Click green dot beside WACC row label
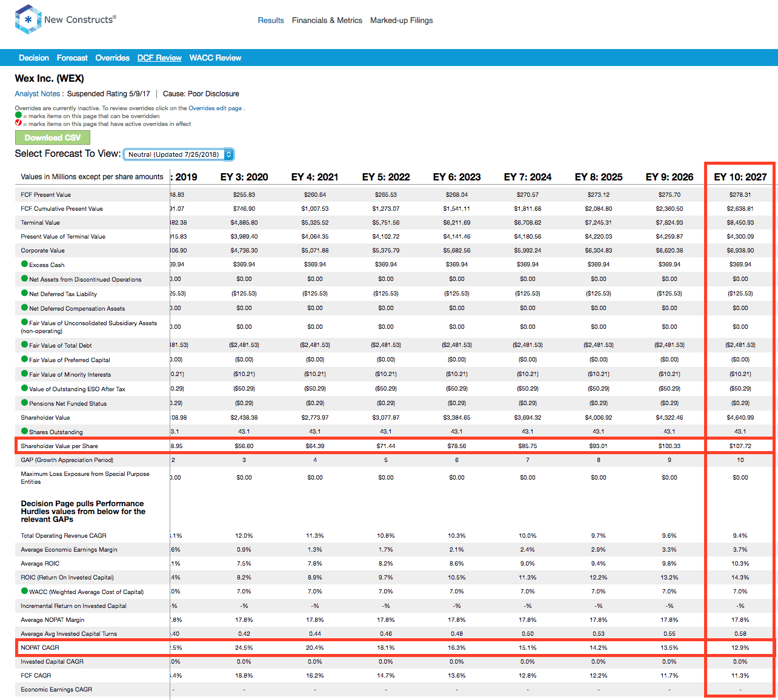The image size is (778, 700). (25, 591)
